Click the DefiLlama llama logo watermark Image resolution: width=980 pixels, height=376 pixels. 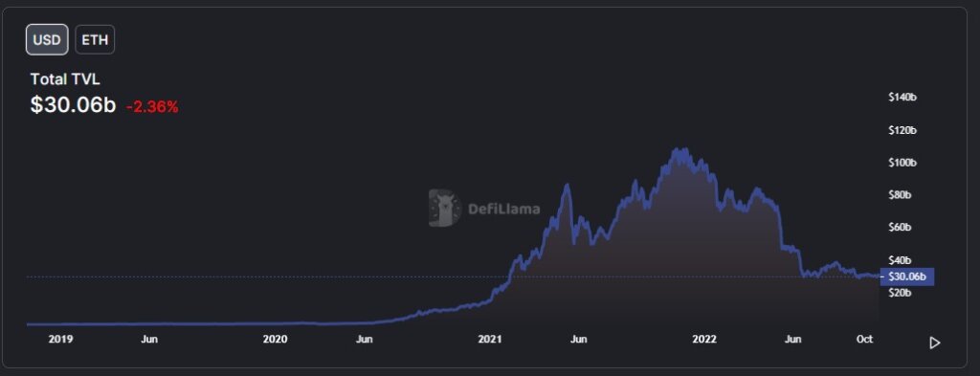click(x=444, y=208)
